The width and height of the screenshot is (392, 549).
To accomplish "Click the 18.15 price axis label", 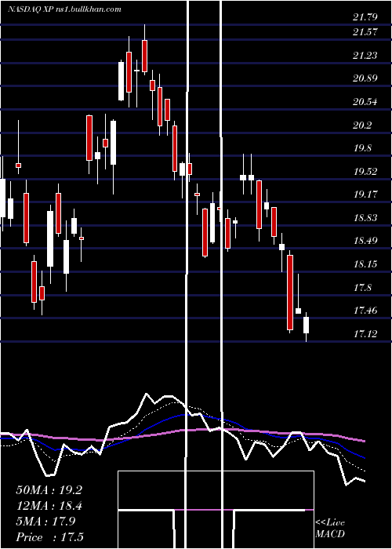I will 365,264.
